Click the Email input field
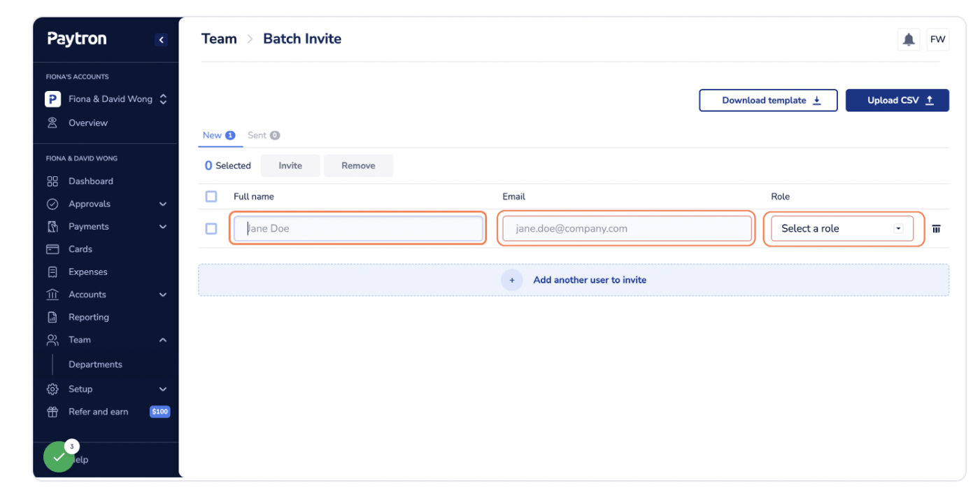The height and width of the screenshot is (492, 980). pyautogui.click(x=626, y=229)
